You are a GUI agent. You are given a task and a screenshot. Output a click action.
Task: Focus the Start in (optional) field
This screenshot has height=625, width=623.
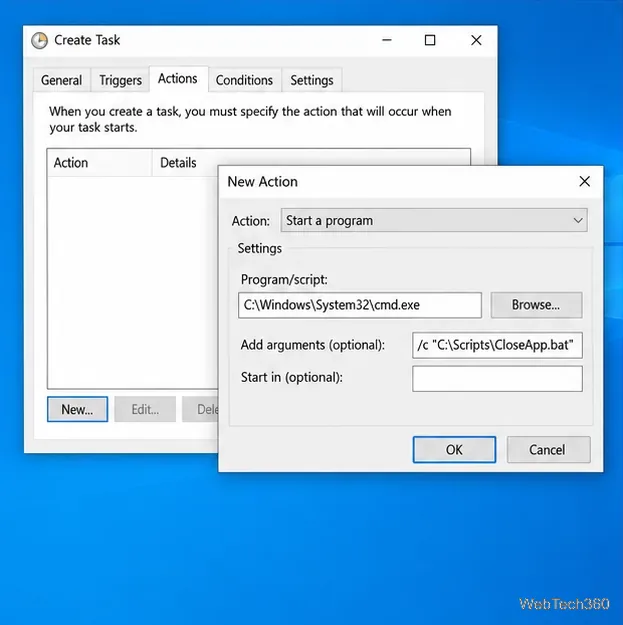[497, 379]
